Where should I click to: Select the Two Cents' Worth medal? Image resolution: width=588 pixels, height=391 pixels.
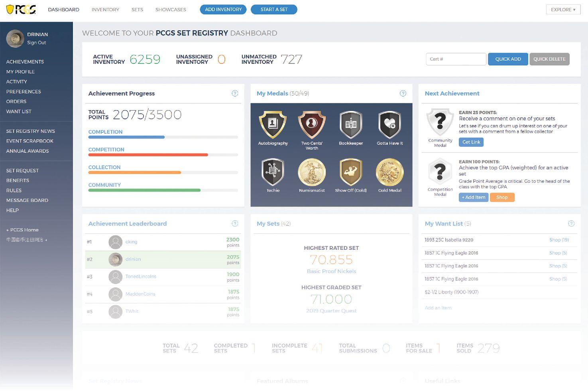tap(312, 125)
